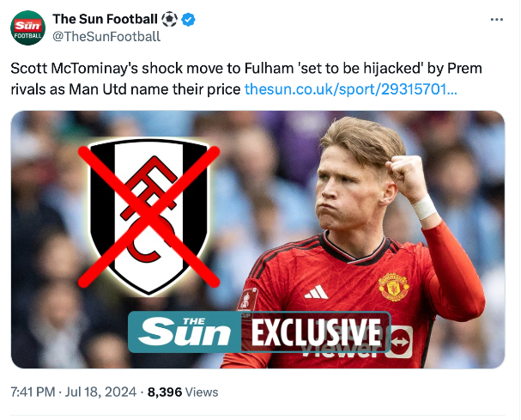
Task: Click the EXCLUSIVE banner label
Action: tap(317, 332)
